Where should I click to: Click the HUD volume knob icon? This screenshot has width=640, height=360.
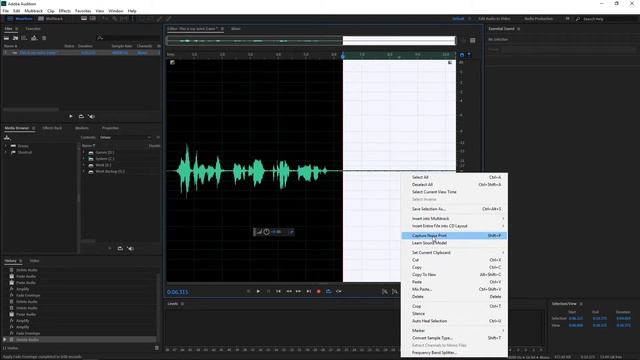click(x=267, y=232)
